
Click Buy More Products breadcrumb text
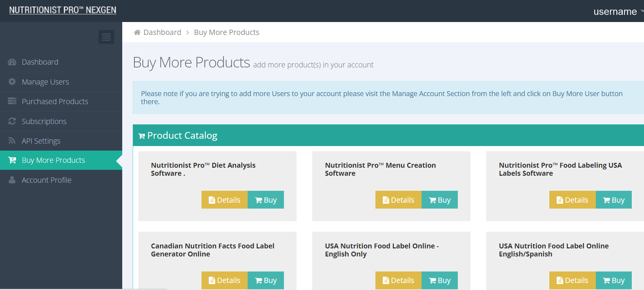[x=227, y=32]
